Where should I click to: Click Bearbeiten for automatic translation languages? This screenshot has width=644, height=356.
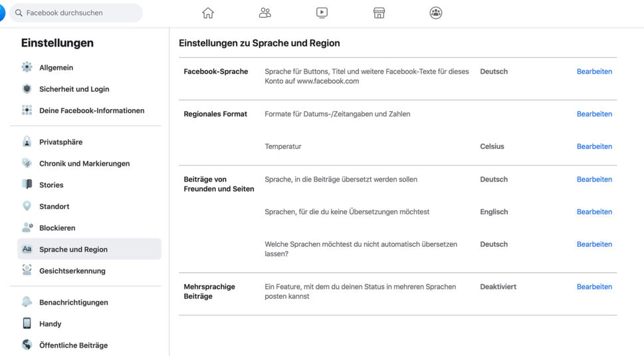click(x=594, y=244)
